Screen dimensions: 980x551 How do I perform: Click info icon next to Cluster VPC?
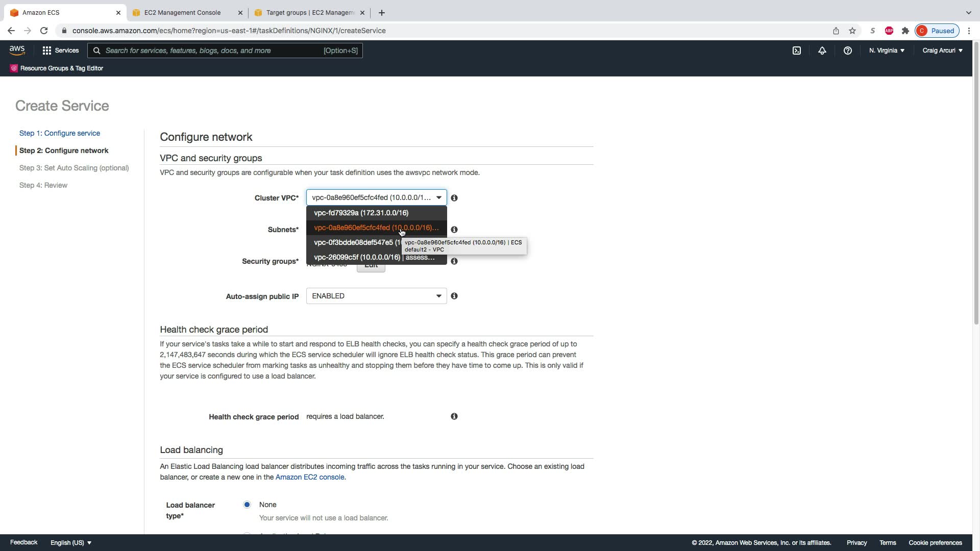tap(454, 198)
